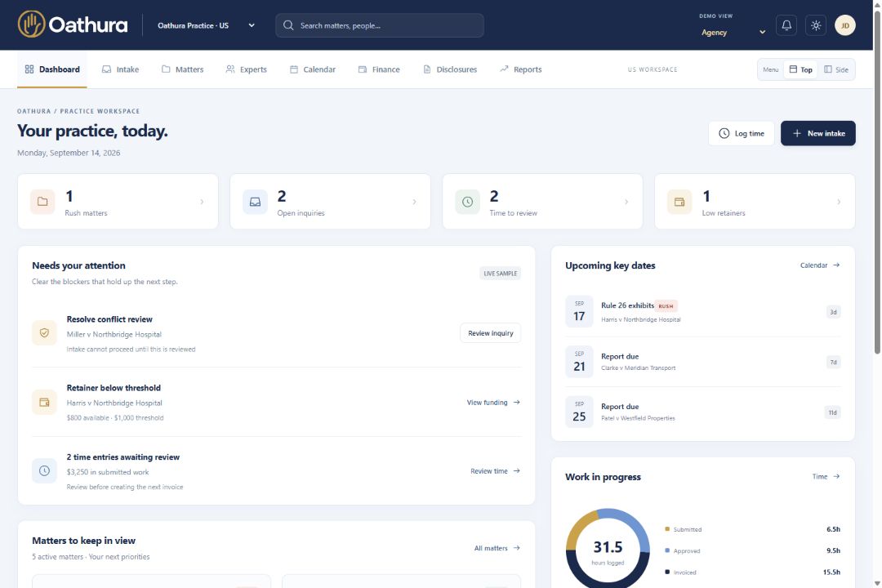Click the Dashboard grid icon
The width and height of the screenshot is (882, 588).
[29, 69]
